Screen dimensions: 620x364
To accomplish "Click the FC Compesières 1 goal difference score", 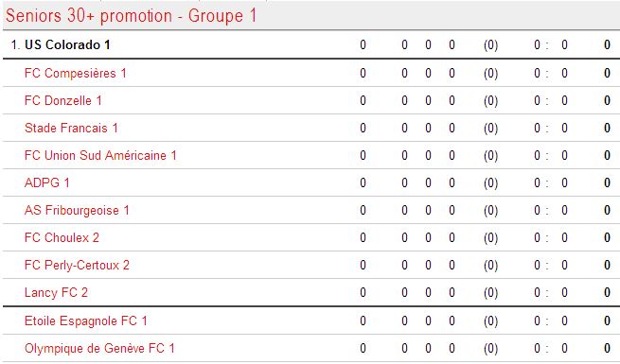I will 550,74.
